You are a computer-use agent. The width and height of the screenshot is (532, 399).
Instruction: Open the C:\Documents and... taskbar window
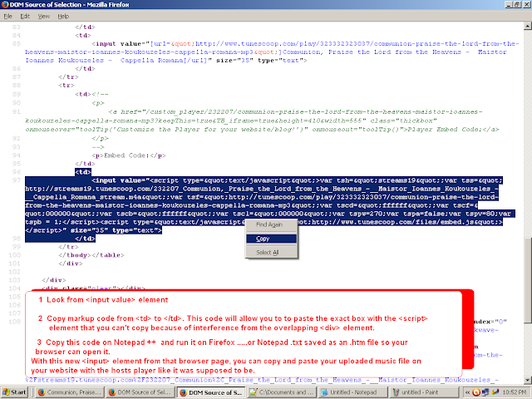pyautogui.click(x=282, y=392)
